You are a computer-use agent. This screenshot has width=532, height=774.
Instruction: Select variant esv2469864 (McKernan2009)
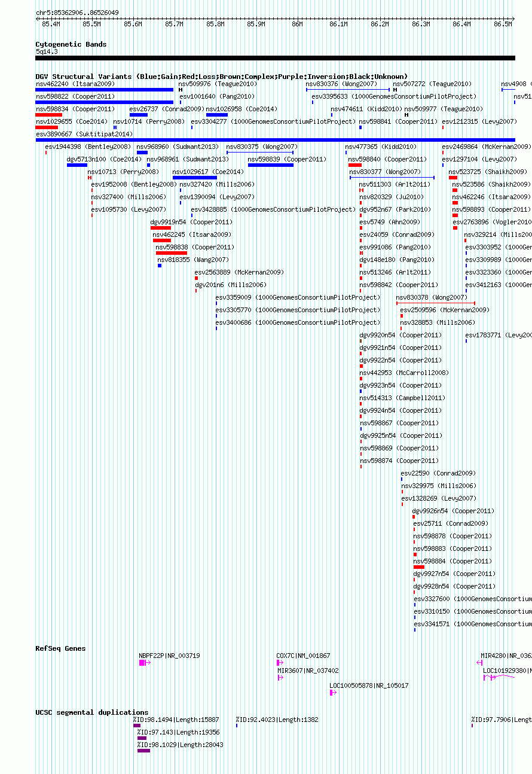coord(487,147)
